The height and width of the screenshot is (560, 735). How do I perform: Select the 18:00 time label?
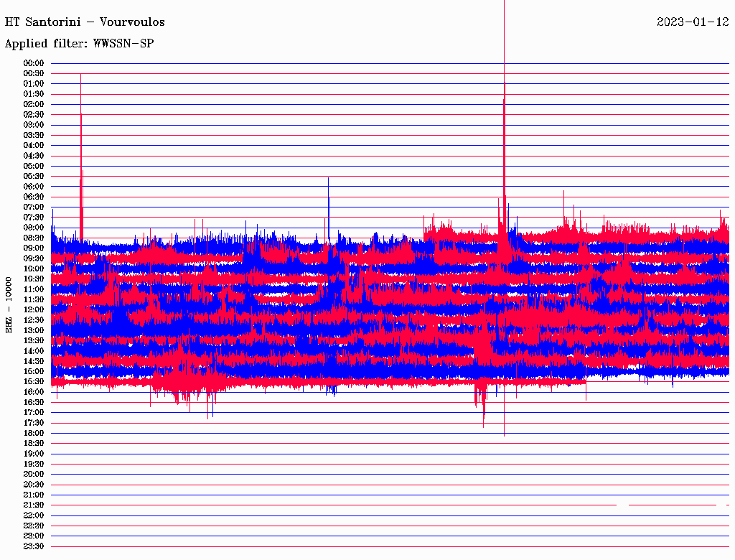(x=34, y=433)
